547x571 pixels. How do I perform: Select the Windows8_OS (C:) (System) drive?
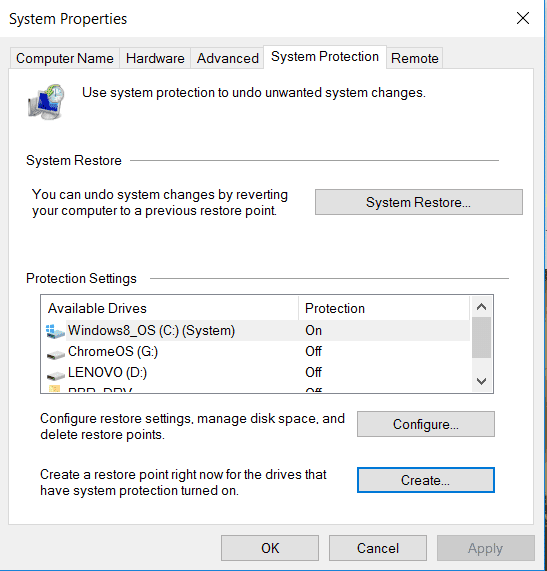257,330
